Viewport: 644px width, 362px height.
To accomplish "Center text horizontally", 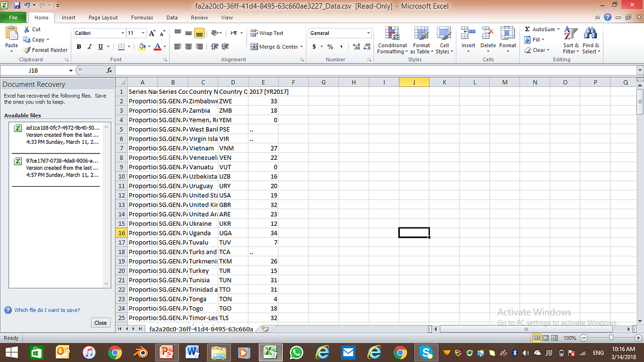I will (188, 47).
